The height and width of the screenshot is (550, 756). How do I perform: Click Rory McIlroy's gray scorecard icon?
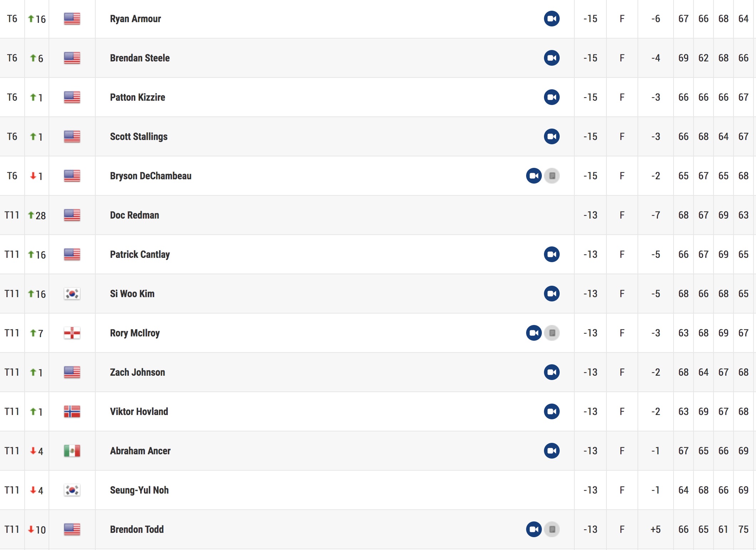click(x=552, y=333)
